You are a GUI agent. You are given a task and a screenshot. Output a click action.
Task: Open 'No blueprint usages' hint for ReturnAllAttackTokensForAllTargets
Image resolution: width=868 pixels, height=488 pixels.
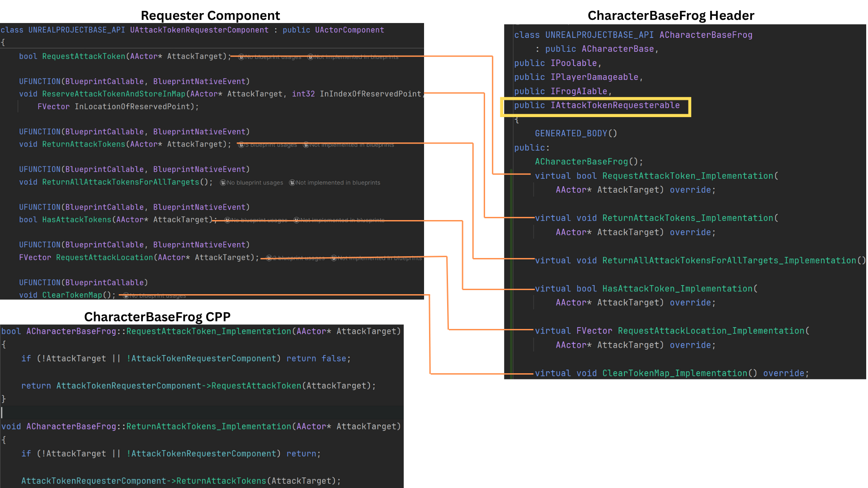tap(255, 183)
